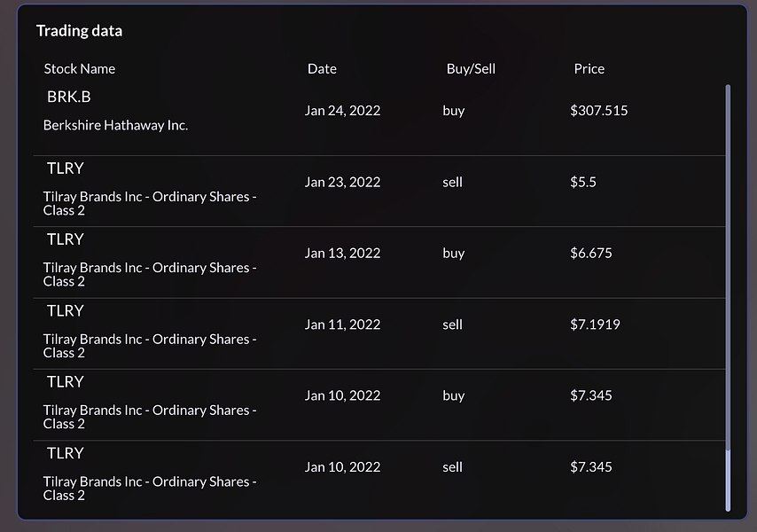The image size is (757, 532).
Task: Click the scrollbar thumb near table bottom
Action: click(x=728, y=481)
